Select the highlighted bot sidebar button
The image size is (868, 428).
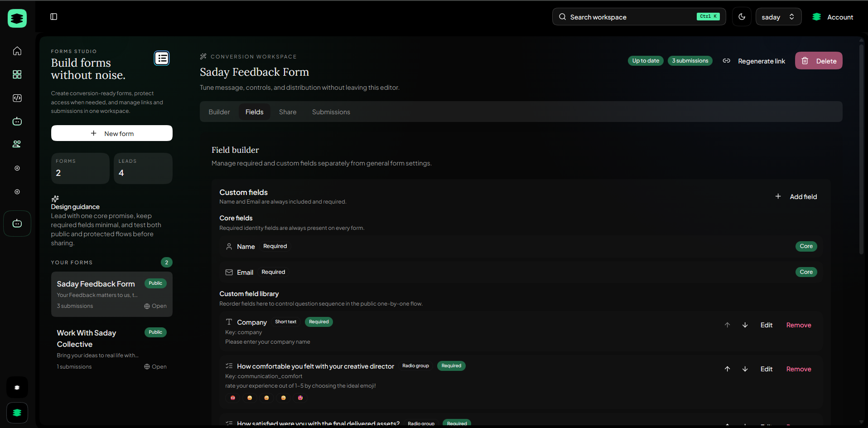[17, 224]
